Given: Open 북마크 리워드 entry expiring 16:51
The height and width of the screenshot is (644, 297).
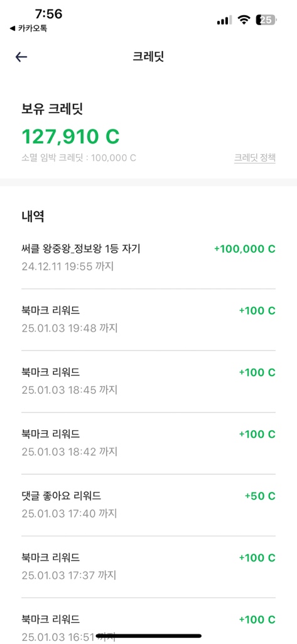Looking at the screenshot, I should point(148,621).
